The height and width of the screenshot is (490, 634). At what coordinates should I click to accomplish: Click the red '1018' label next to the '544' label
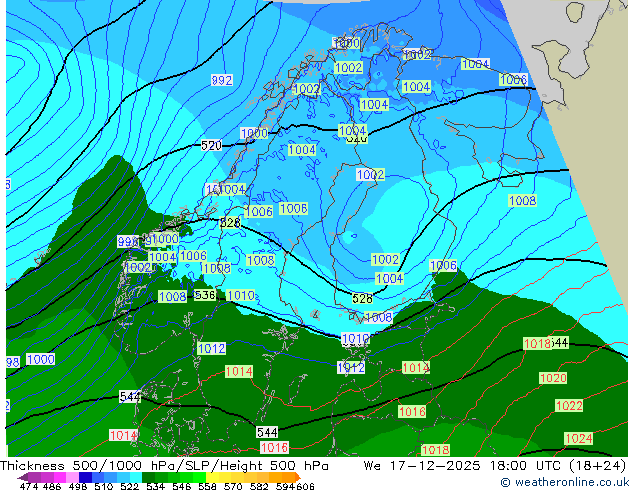point(537,343)
